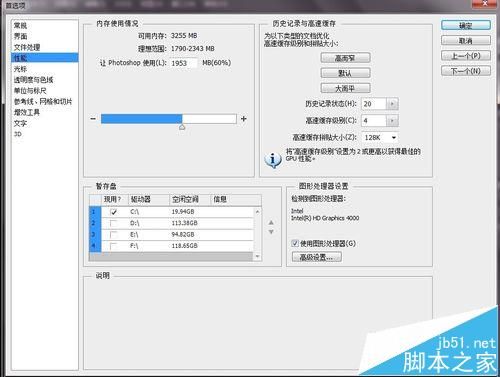Select row number 3 in scratch disks
The width and height of the screenshot is (500, 377).
click(95, 235)
